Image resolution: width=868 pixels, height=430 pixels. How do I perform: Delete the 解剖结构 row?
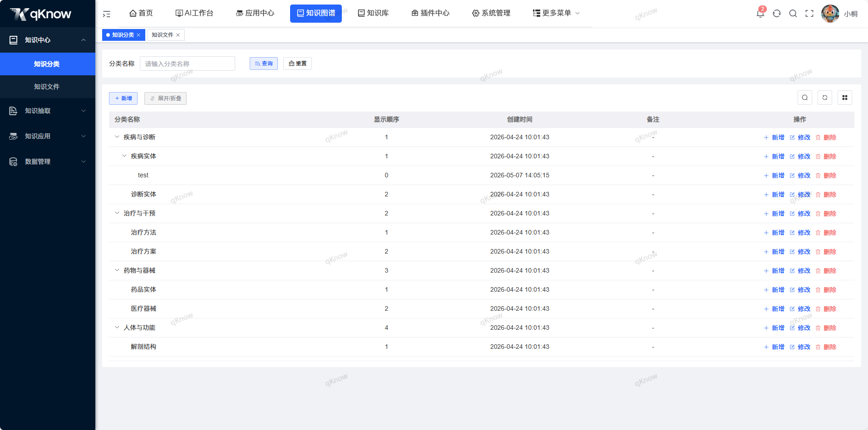tap(826, 347)
